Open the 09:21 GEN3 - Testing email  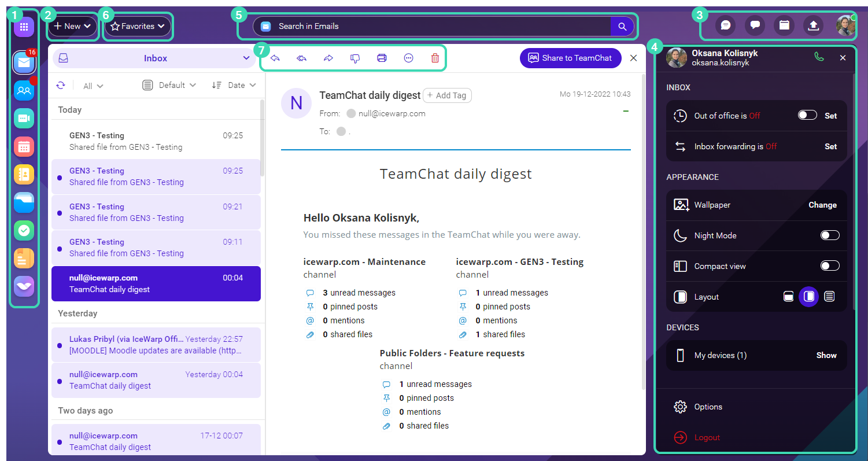(x=156, y=212)
